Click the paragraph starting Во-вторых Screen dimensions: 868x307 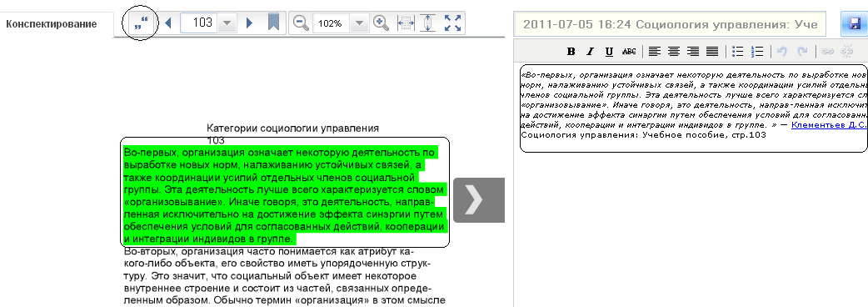click(285, 276)
